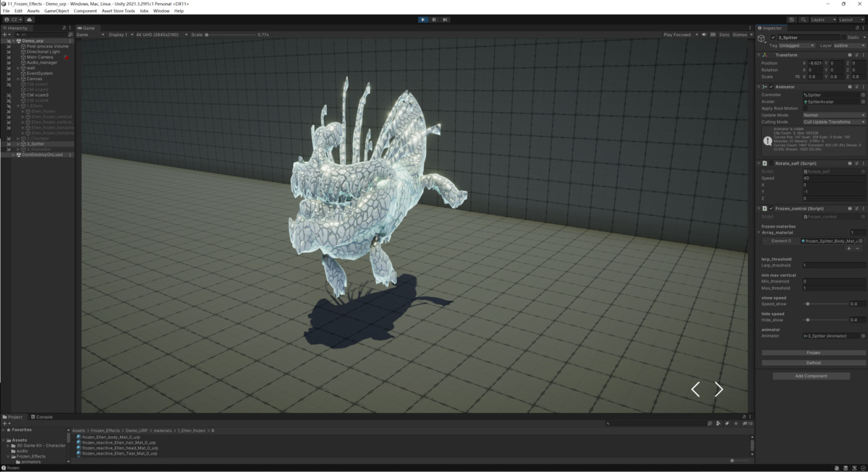Viewport: 868px width, 472px height.
Task: Click the Play button in the toolbar
Action: click(423, 20)
